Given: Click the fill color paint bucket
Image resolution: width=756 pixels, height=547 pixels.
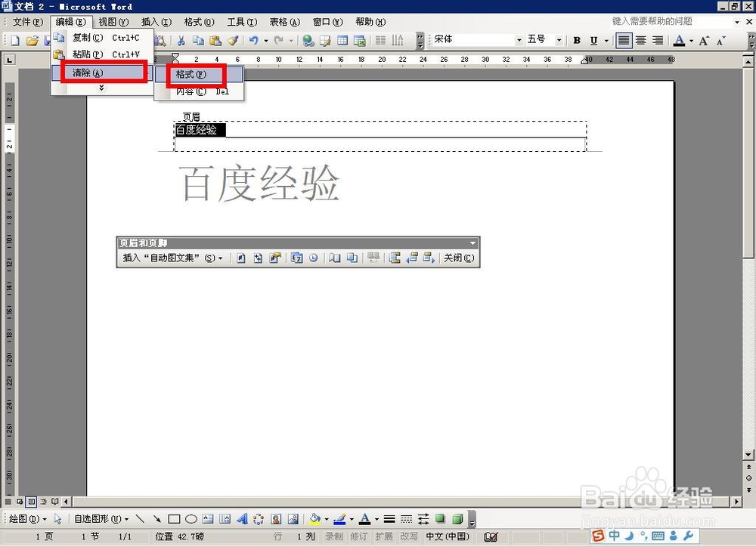Looking at the screenshot, I should tap(314, 519).
